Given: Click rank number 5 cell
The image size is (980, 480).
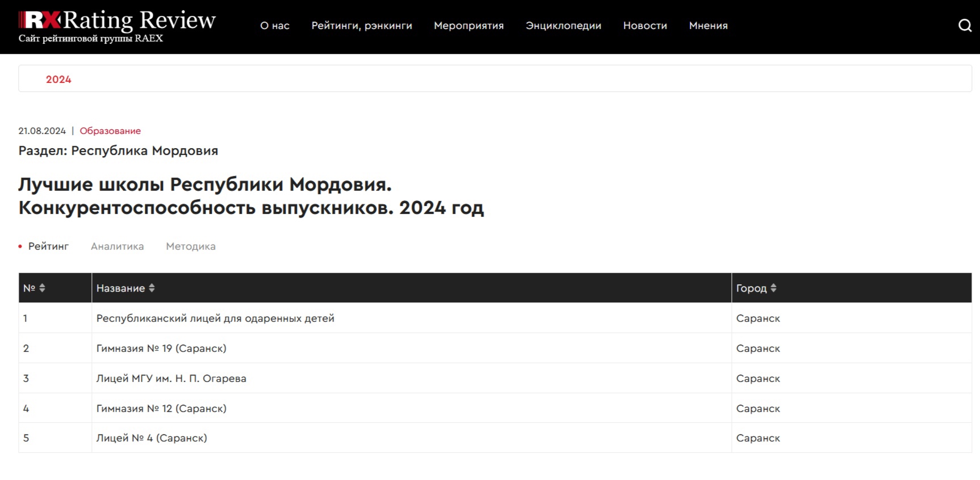Looking at the screenshot, I should (55, 438).
